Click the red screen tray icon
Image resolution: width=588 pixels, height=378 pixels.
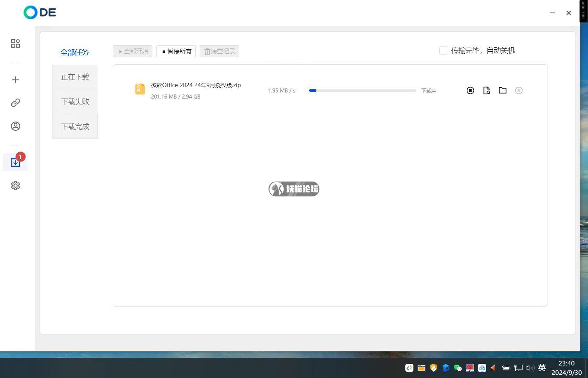pos(470,368)
